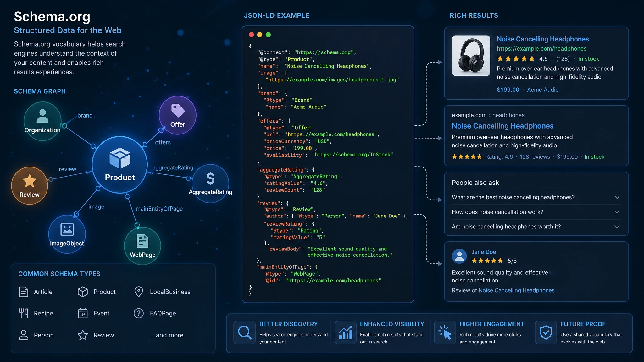
Task: Click the FAQPage question mark icon
Action: point(139,313)
